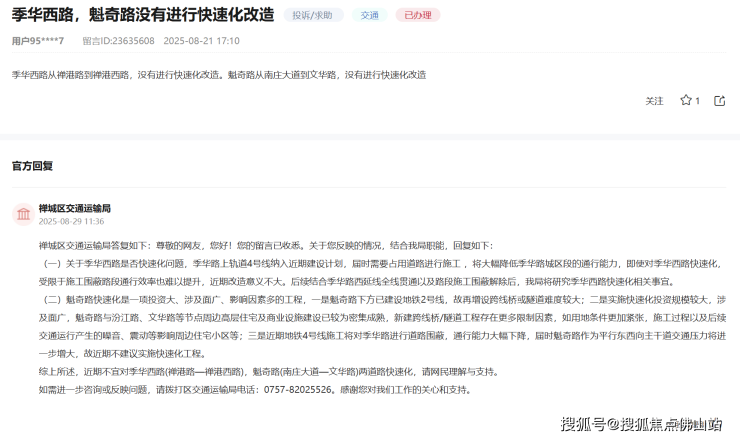Click the original message body text
The image size is (740, 440).
219,75
